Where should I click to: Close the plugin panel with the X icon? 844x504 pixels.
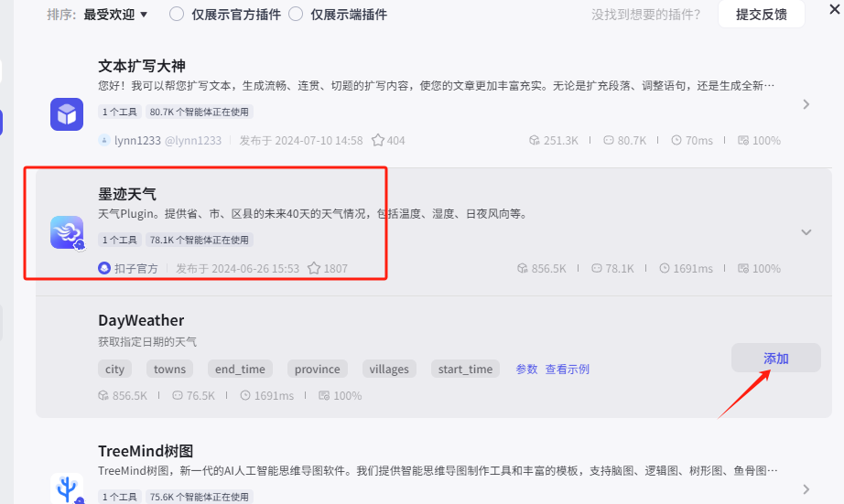[x=834, y=9]
